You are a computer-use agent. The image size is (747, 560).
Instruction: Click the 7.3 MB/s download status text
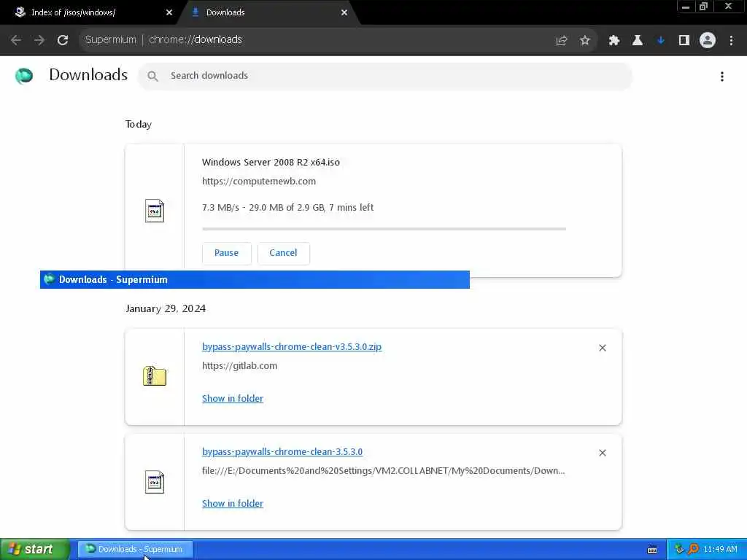[x=287, y=208]
